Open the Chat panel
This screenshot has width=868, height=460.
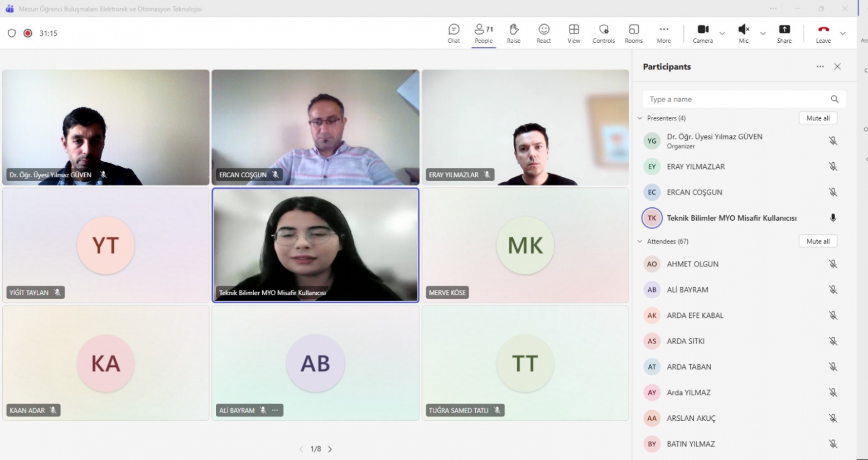454,33
